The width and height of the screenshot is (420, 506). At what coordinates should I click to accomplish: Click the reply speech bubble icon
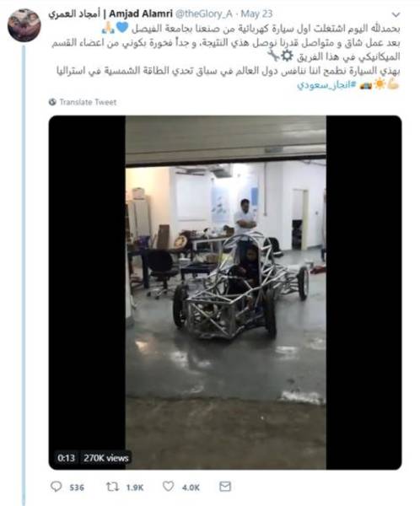click(x=57, y=487)
